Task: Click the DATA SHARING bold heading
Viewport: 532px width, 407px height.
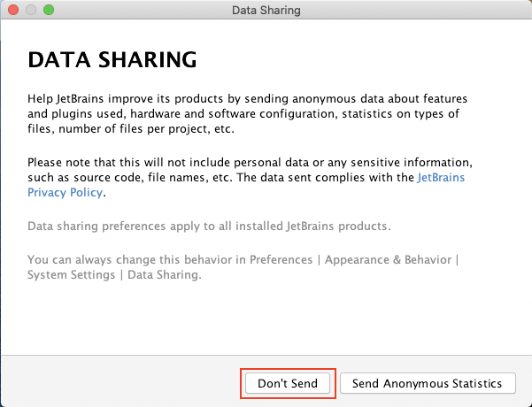Action: [112, 60]
